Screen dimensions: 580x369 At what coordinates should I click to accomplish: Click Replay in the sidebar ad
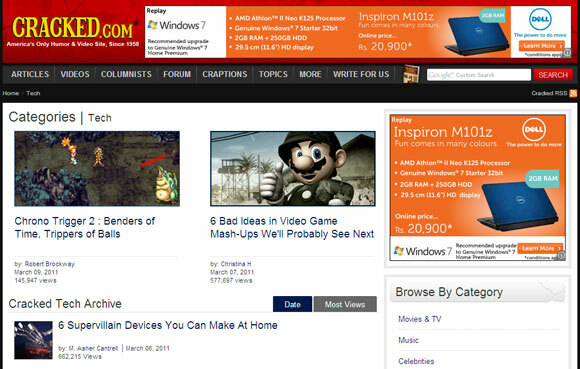tap(402, 120)
